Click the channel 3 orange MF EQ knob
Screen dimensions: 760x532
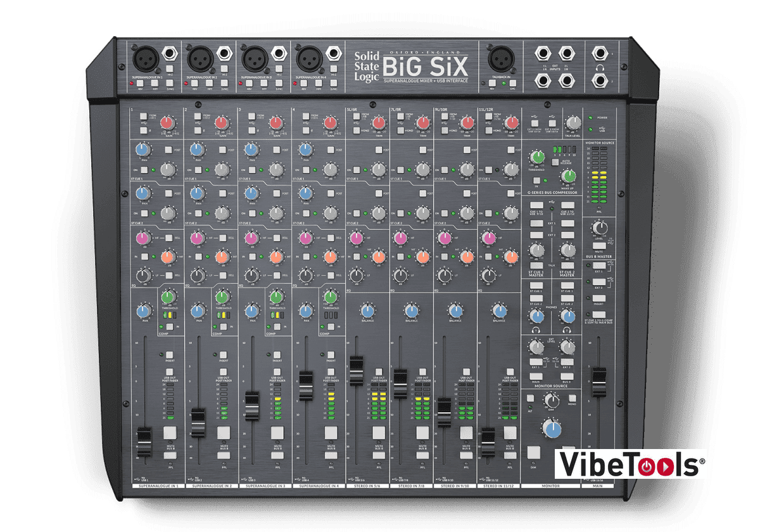click(275, 257)
